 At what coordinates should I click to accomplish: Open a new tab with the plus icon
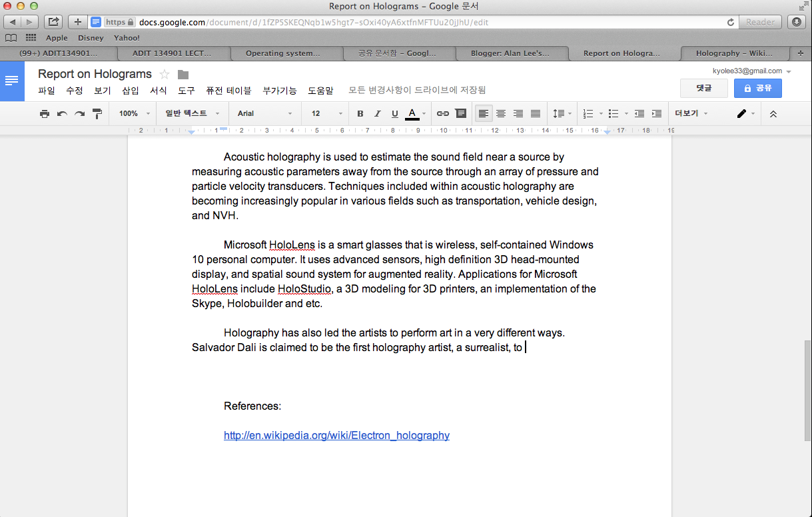click(800, 53)
